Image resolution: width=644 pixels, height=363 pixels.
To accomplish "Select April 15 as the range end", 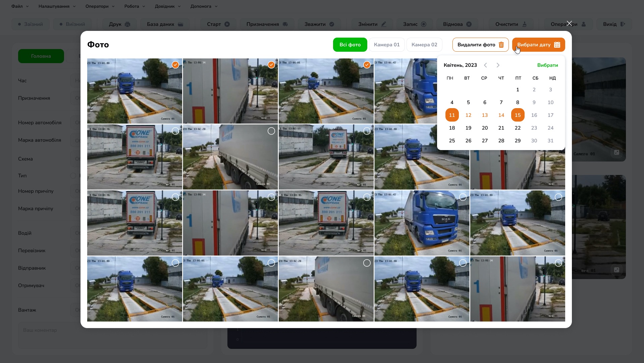I will pos(518,115).
